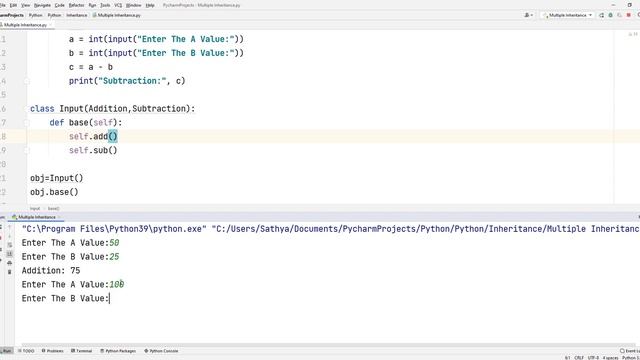Click the CRLF line separator in status bar
This screenshot has width=640, height=360.
[x=579, y=358]
